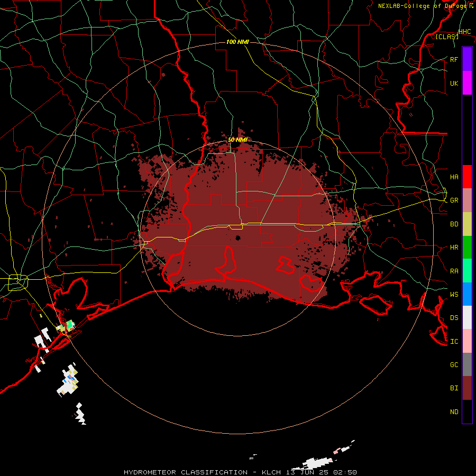This screenshot has height=476, width=476.
Task: Click the 'RF' legend label
Action: click(454, 59)
